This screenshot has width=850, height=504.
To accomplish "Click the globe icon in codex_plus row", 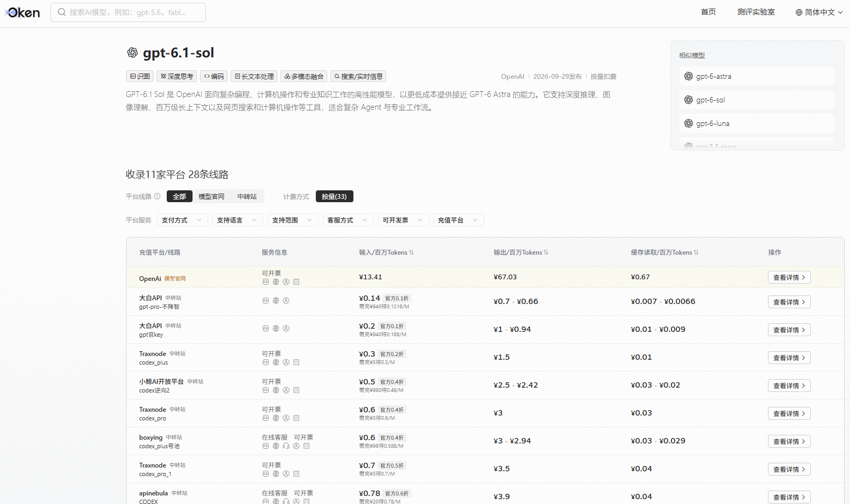I will (276, 362).
